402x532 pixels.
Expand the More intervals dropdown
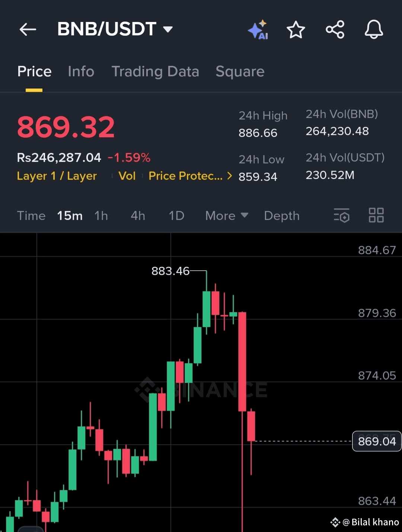coord(227,216)
